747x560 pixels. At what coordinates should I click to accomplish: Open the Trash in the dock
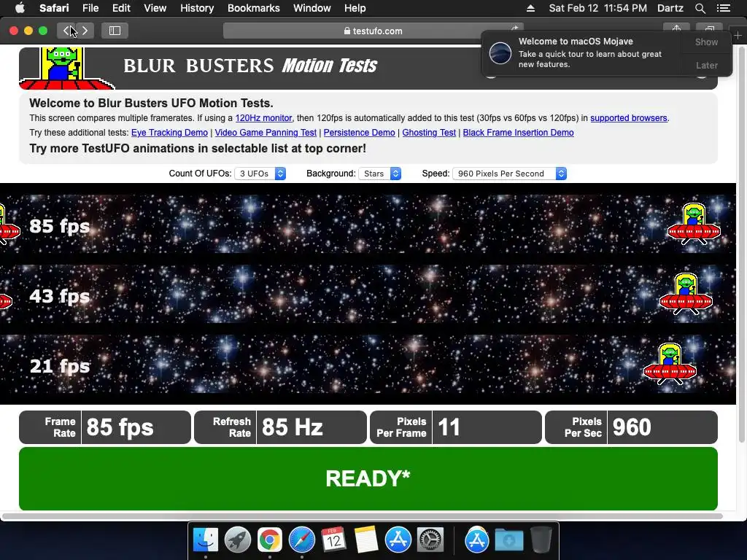click(541, 540)
